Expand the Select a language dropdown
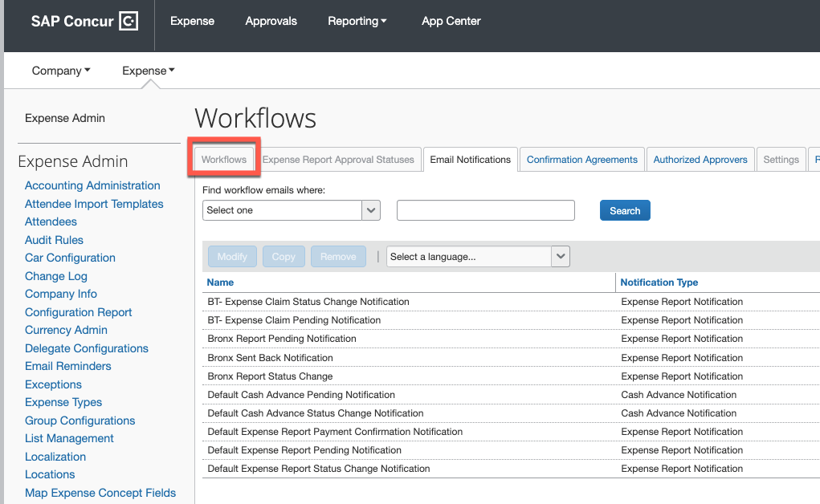This screenshot has height=504, width=820. tap(478, 257)
